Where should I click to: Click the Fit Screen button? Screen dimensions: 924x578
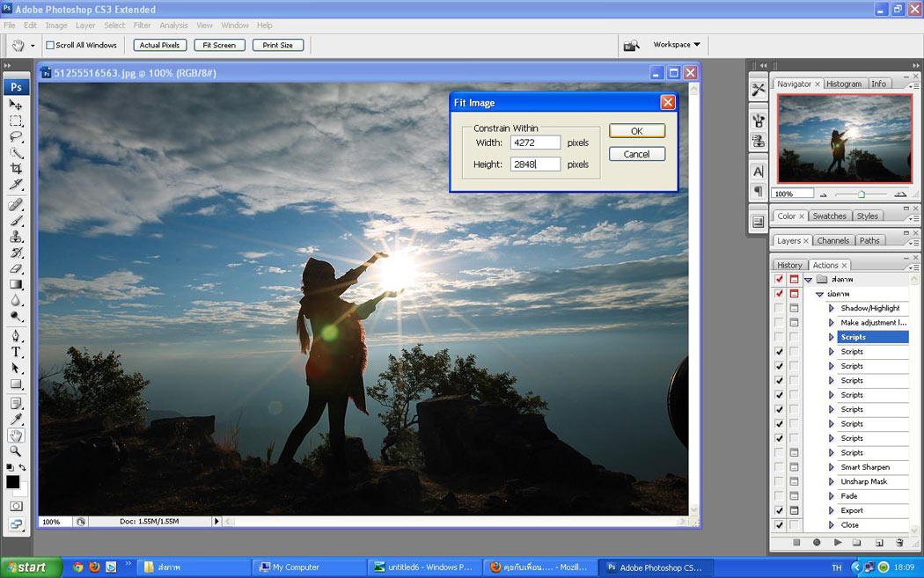(219, 45)
